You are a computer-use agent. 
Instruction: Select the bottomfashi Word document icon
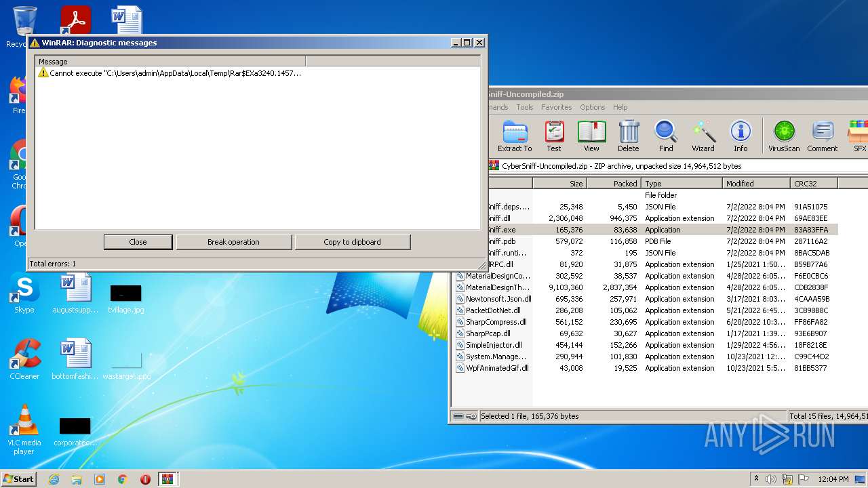75,360
